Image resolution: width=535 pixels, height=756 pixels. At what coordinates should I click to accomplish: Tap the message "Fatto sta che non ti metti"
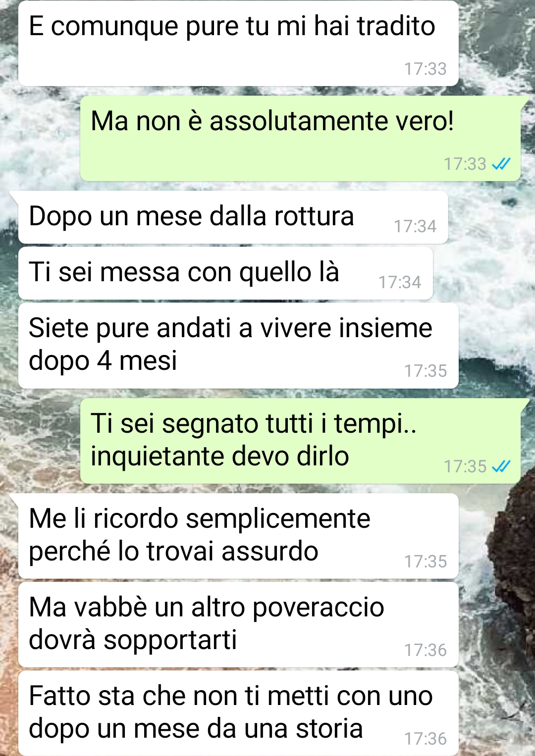(x=238, y=713)
